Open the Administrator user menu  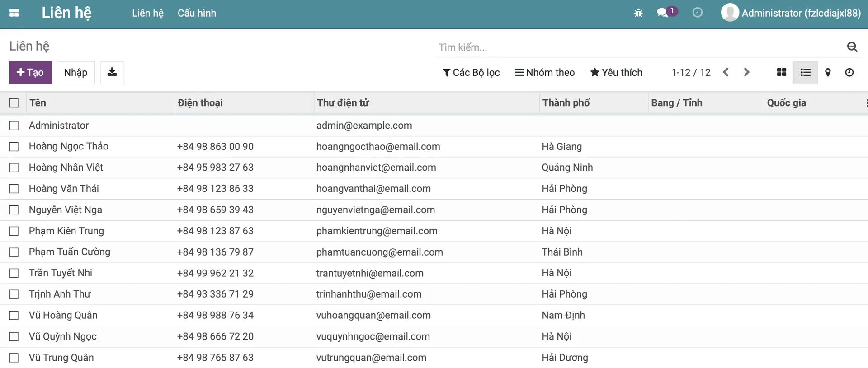(791, 13)
